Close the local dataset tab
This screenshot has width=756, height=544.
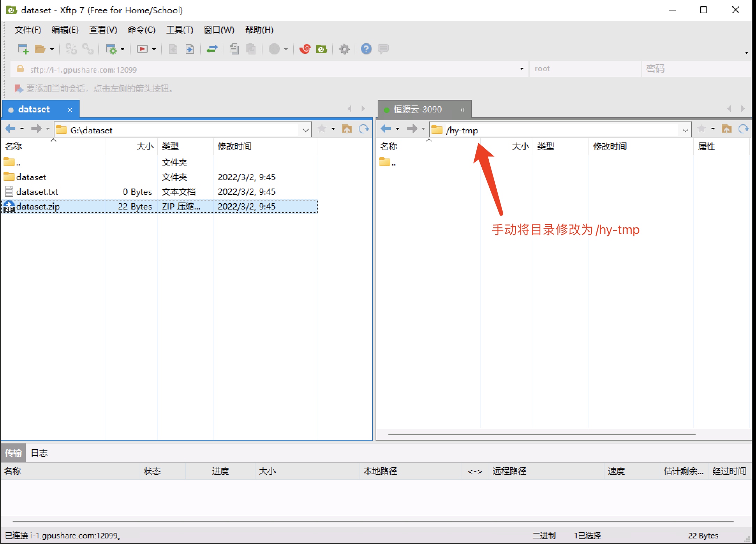click(70, 110)
